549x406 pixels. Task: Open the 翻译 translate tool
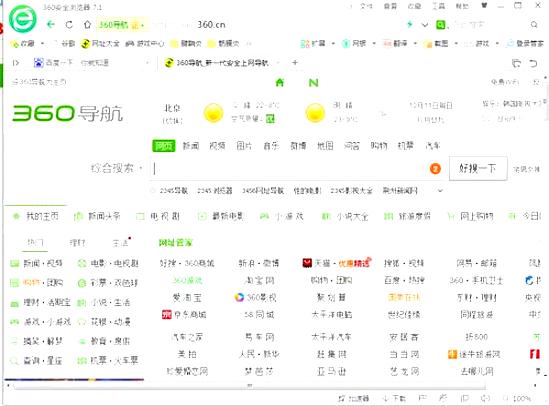395,43
